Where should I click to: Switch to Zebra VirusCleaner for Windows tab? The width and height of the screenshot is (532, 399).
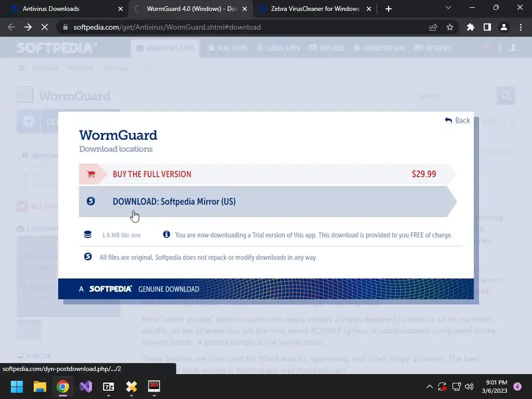click(x=315, y=9)
